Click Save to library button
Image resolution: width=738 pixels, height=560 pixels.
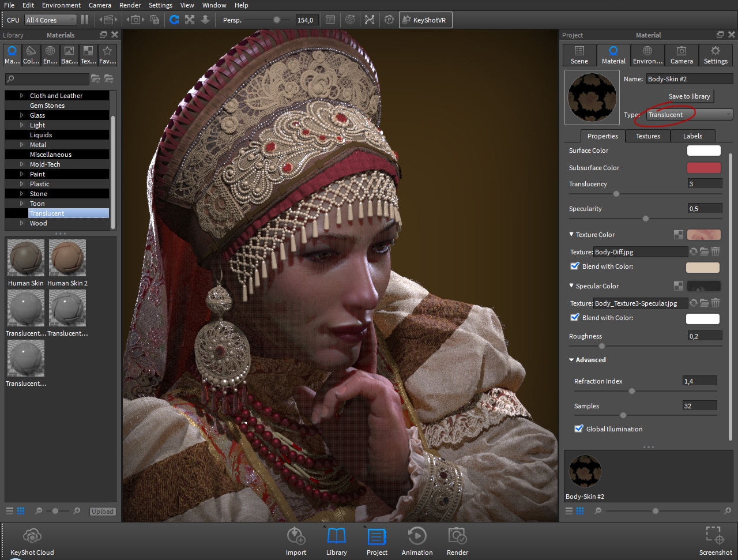click(x=689, y=96)
